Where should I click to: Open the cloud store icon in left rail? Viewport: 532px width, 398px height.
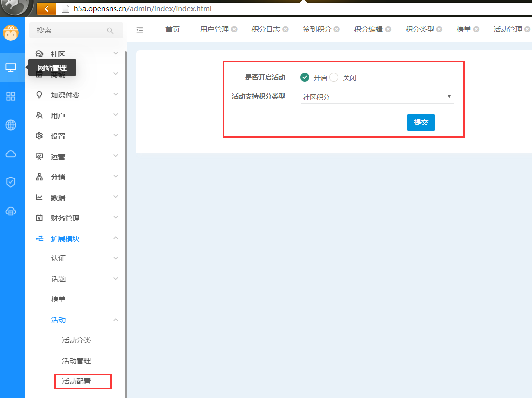(x=11, y=212)
